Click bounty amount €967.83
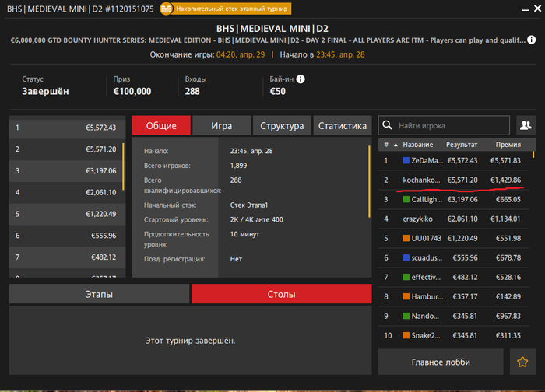The width and height of the screenshot is (545, 392). click(508, 316)
